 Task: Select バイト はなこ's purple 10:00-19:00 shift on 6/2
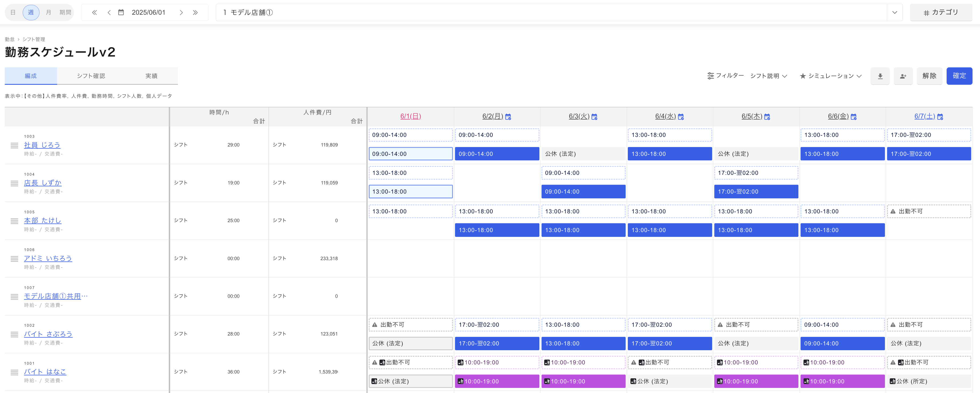click(x=497, y=381)
